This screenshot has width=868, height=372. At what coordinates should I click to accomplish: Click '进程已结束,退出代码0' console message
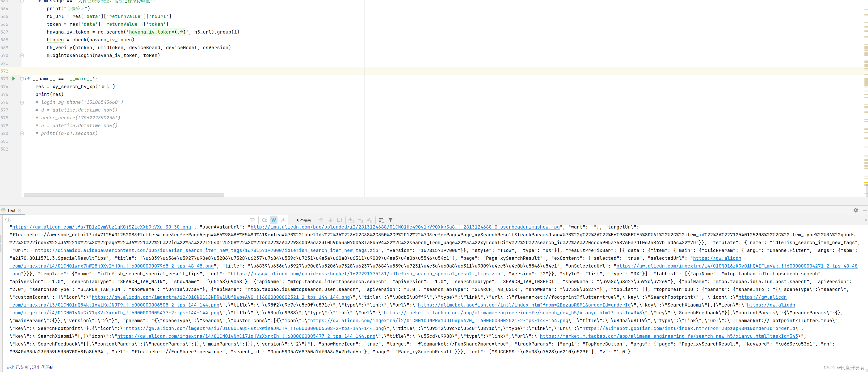pyautogui.click(x=30, y=367)
